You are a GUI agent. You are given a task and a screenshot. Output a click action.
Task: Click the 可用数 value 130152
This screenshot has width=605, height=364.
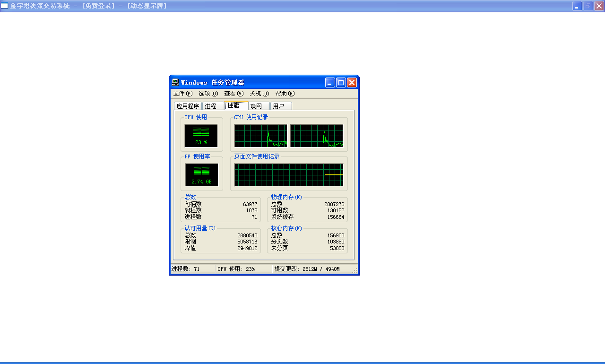click(x=336, y=211)
